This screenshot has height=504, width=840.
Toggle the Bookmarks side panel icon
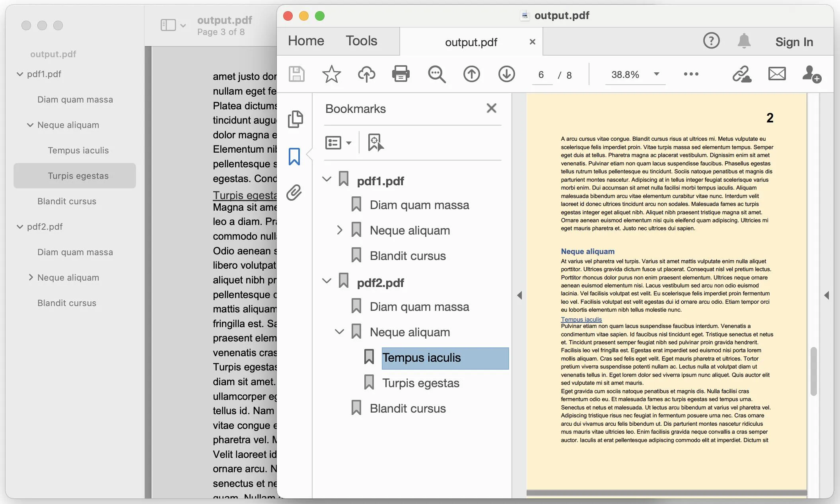pos(294,156)
